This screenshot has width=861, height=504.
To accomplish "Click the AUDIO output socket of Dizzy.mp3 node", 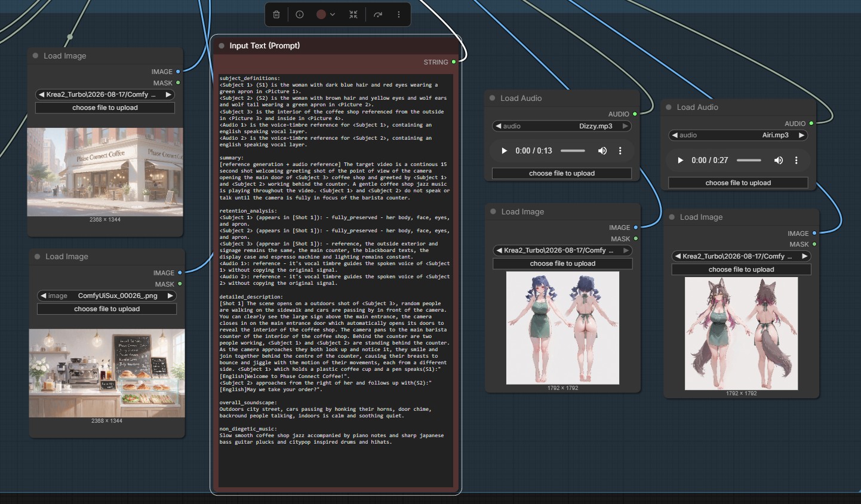I will click(635, 114).
